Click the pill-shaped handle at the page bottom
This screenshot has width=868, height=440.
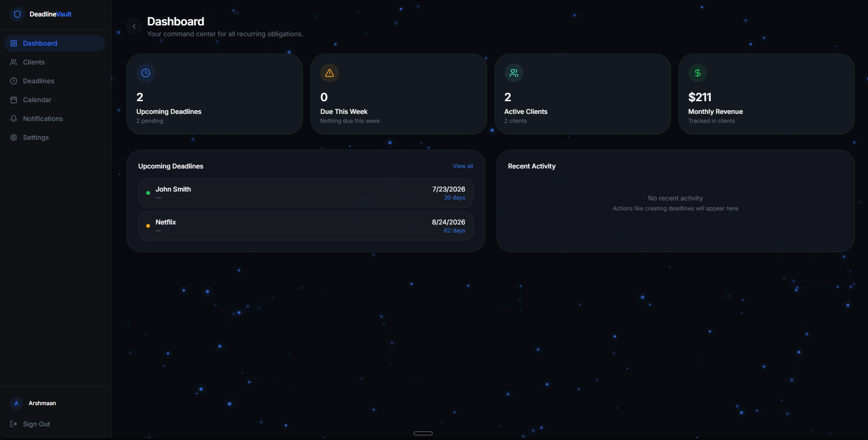click(423, 433)
